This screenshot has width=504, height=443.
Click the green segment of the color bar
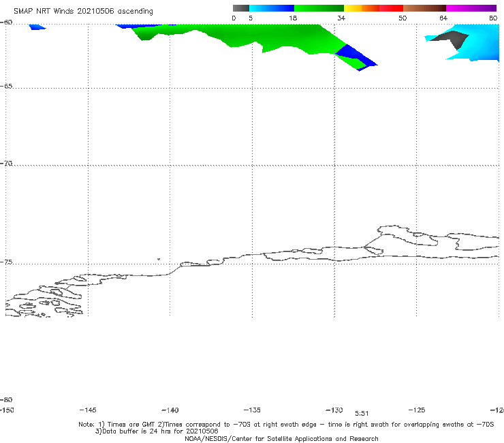pyautogui.click(x=319, y=8)
